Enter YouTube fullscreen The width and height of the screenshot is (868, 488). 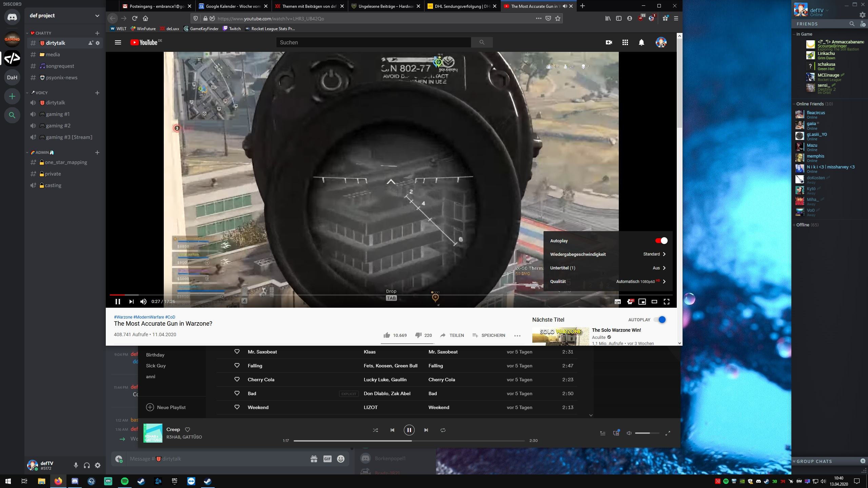pyautogui.click(x=667, y=302)
